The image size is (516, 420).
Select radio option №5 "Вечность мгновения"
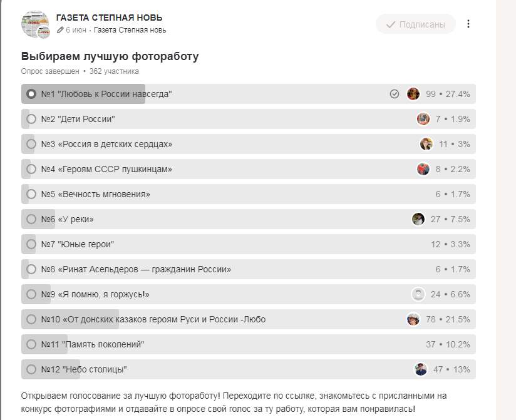coord(31,194)
